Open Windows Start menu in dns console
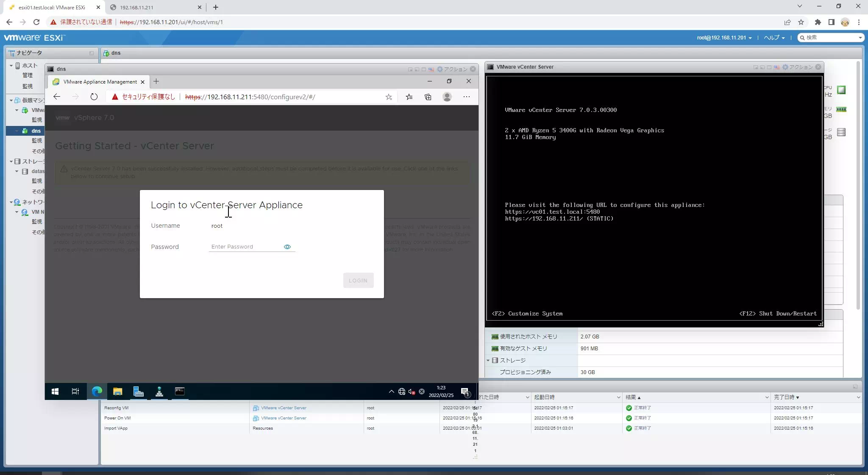This screenshot has width=868, height=475. 55,391
